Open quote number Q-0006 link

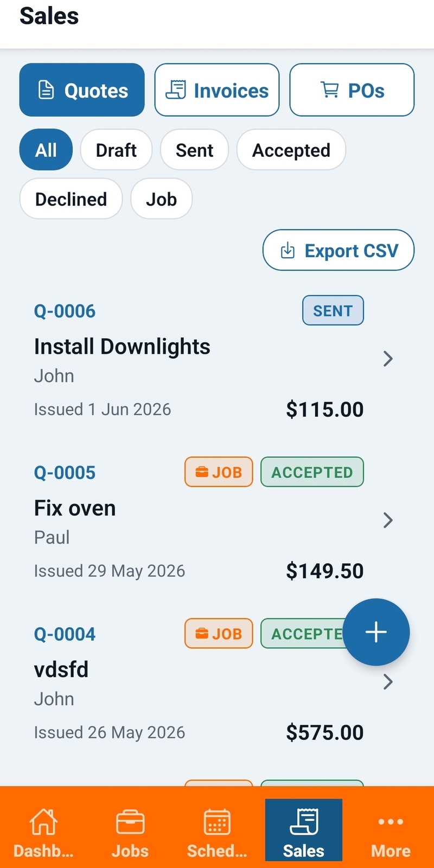pyautogui.click(x=65, y=311)
